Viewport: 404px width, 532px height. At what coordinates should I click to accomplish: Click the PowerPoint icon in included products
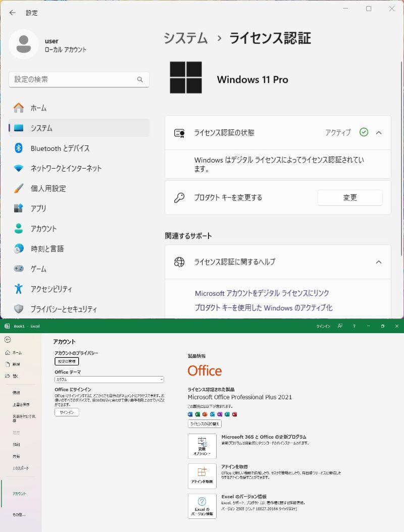(205, 414)
